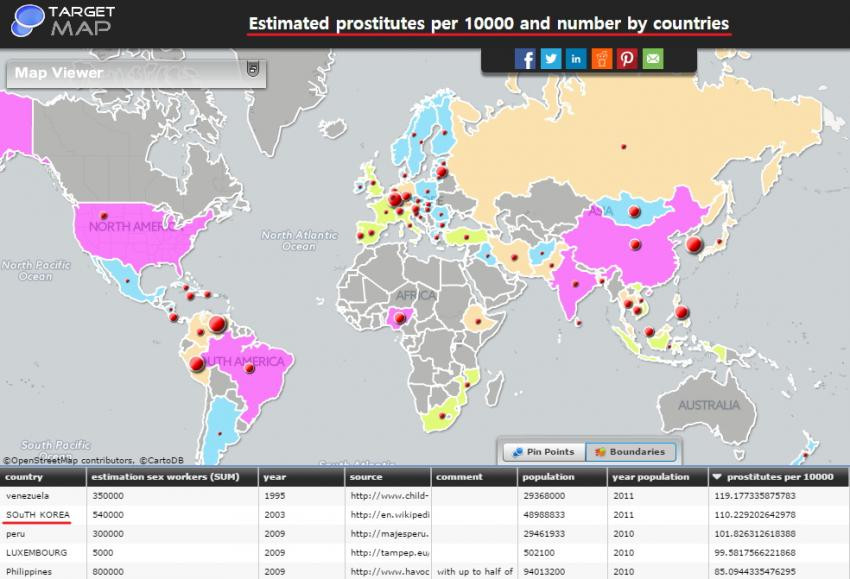The image size is (850, 579).
Task: Toggle the Pin Points layer
Action: (543, 452)
